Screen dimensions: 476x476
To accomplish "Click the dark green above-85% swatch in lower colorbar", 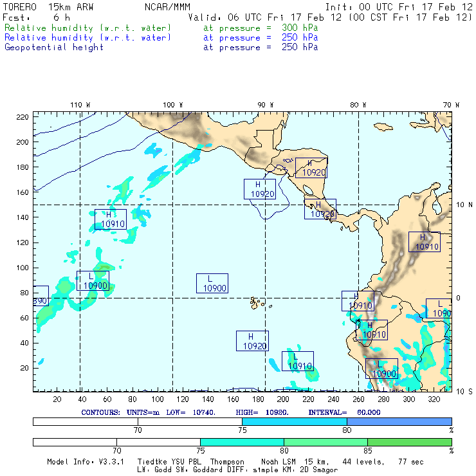I will coord(410,442).
